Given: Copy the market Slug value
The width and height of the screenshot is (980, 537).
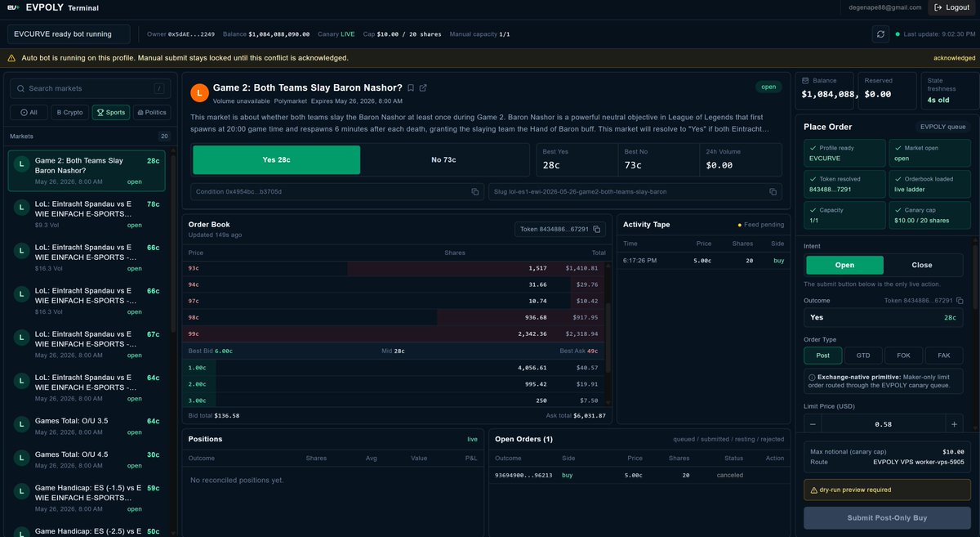Looking at the screenshot, I should pos(772,191).
